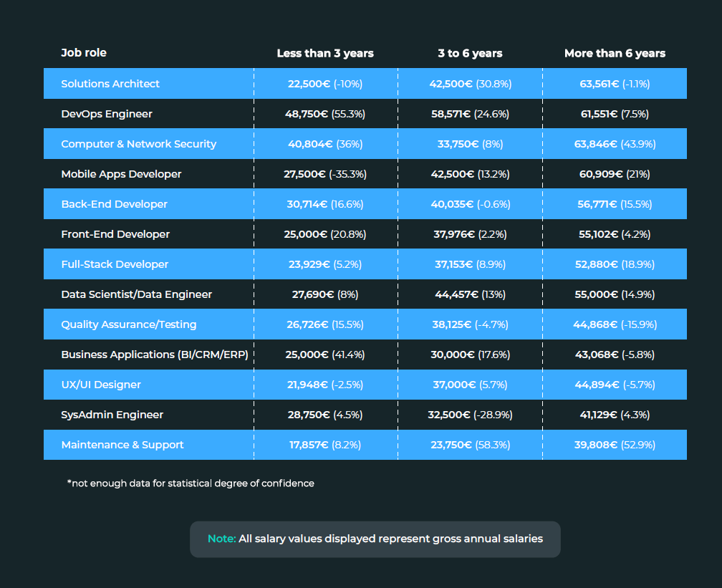Click the 58,571€ (24.6%) cell
722x588 pixels.
coord(470,114)
